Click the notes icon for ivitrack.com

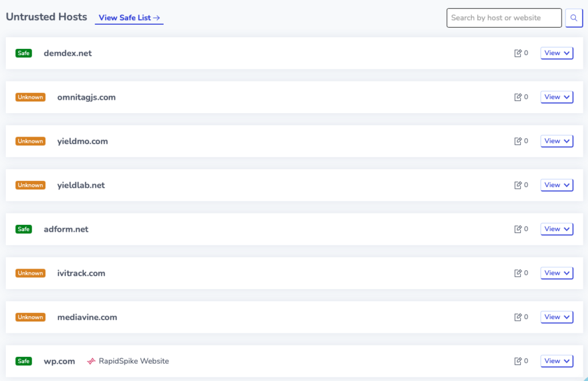[518, 273]
